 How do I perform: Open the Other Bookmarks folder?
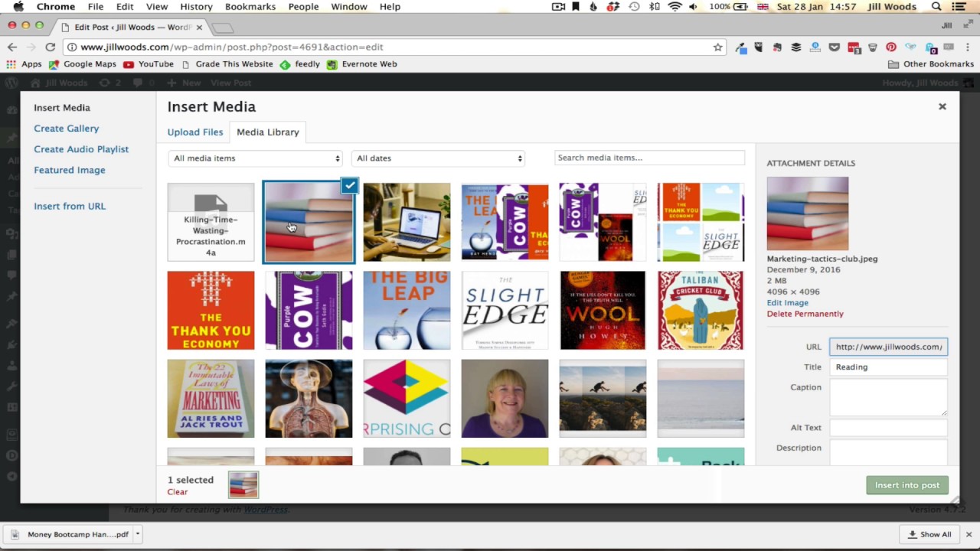(x=931, y=64)
